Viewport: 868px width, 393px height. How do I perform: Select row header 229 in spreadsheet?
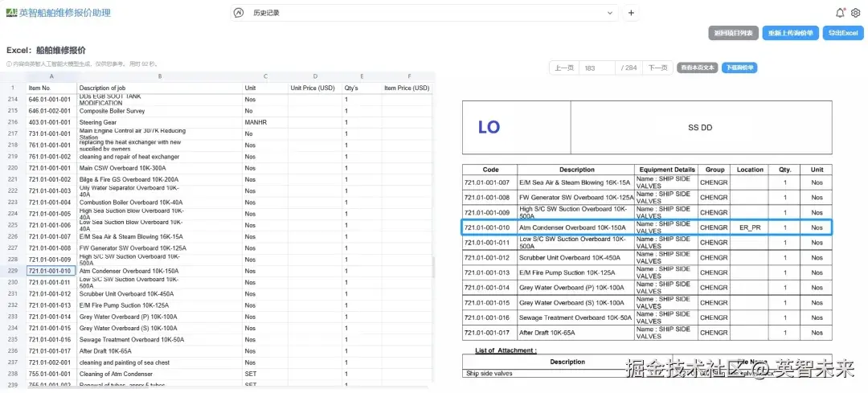tap(13, 271)
